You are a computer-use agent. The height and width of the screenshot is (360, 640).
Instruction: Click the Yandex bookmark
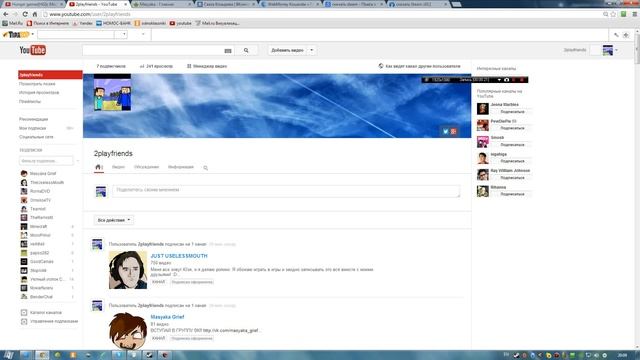pyautogui.click(x=82, y=23)
